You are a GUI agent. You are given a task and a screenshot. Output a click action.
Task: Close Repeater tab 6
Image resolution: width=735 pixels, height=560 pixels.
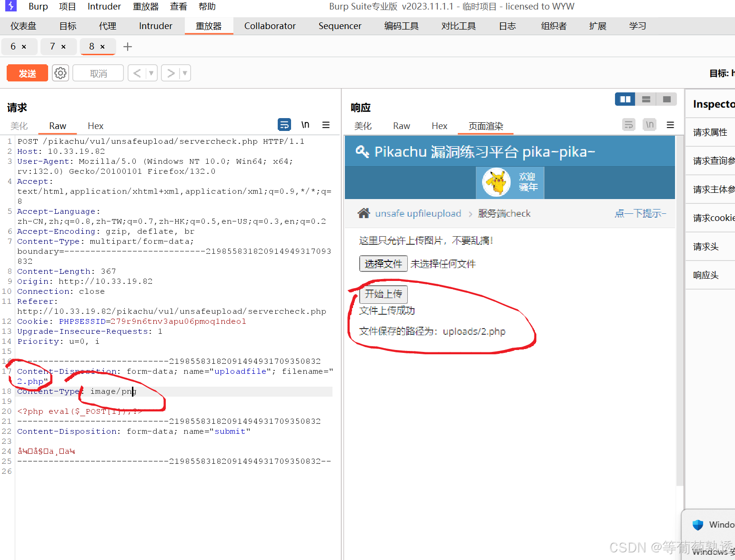click(x=24, y=47)
